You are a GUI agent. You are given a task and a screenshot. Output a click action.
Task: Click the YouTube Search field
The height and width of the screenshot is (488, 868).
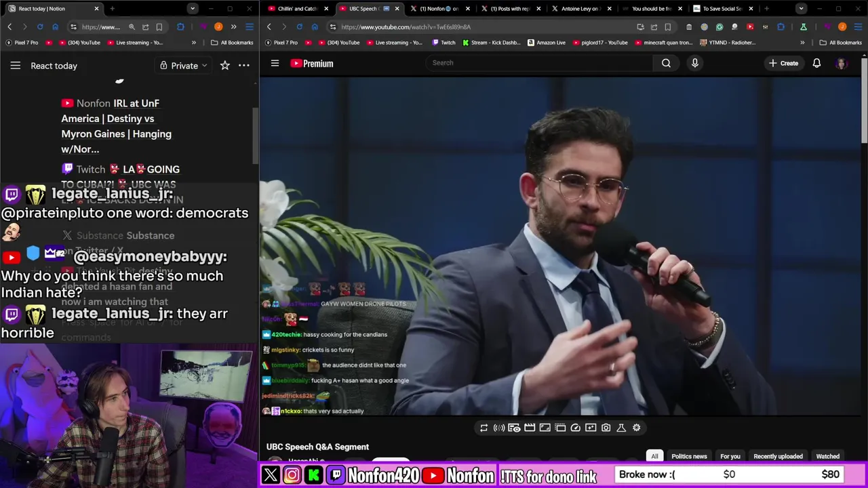point(539,63)
